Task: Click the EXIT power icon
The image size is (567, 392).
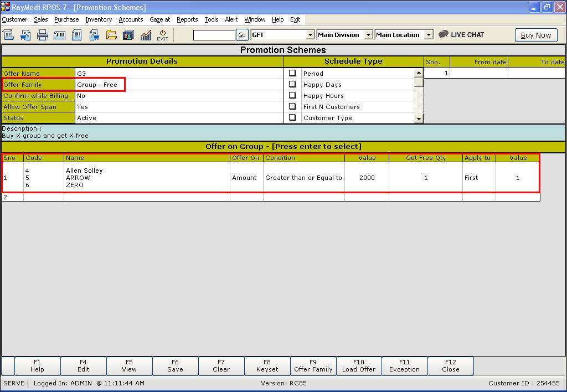Action: point(163,35)
